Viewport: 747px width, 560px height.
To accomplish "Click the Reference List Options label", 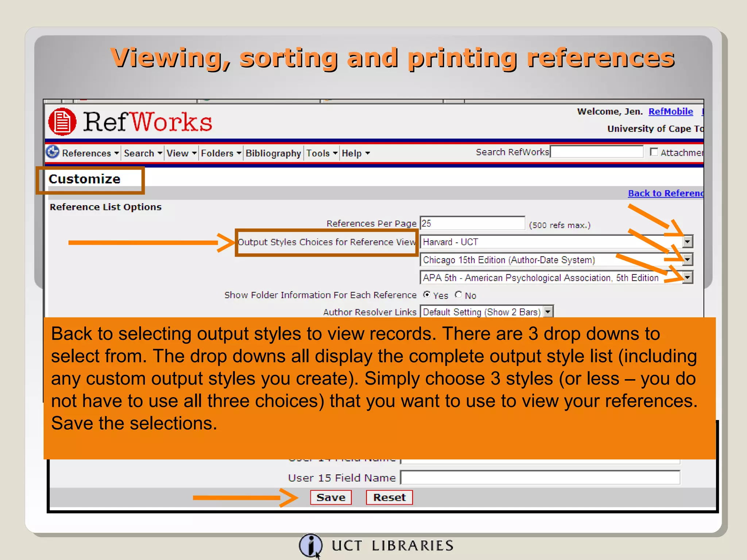I will (105, 207).
